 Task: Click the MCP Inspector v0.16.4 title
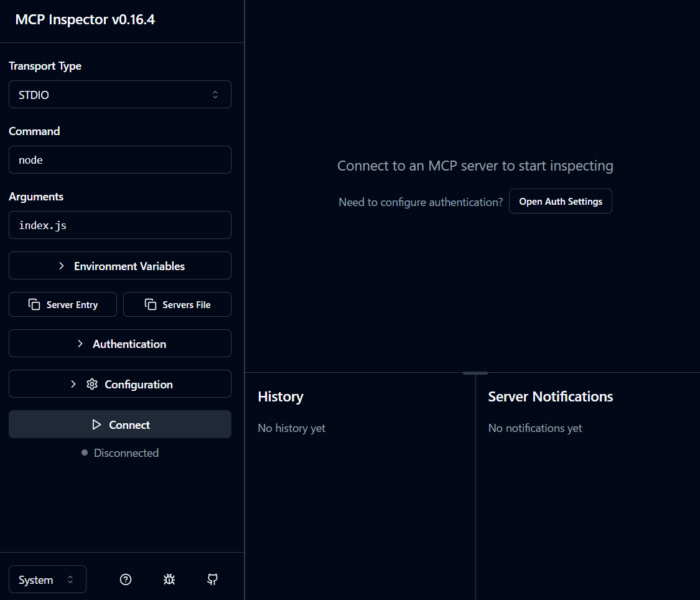(85, 20)
